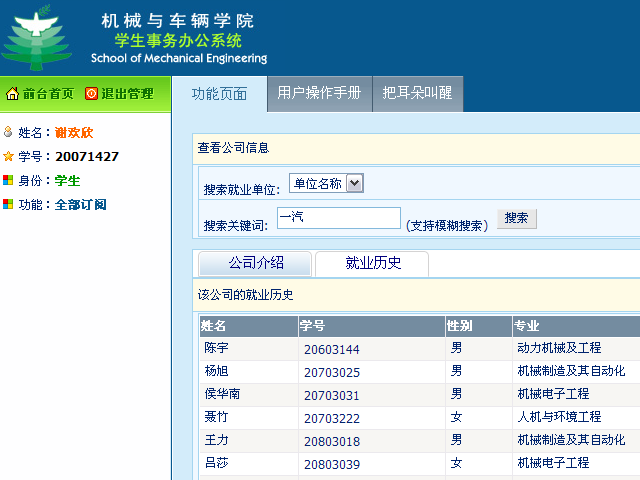The width and height of the screenshot is (640, 480).
Task: Open student number 20703222 link
Action: tap(331, 417)
